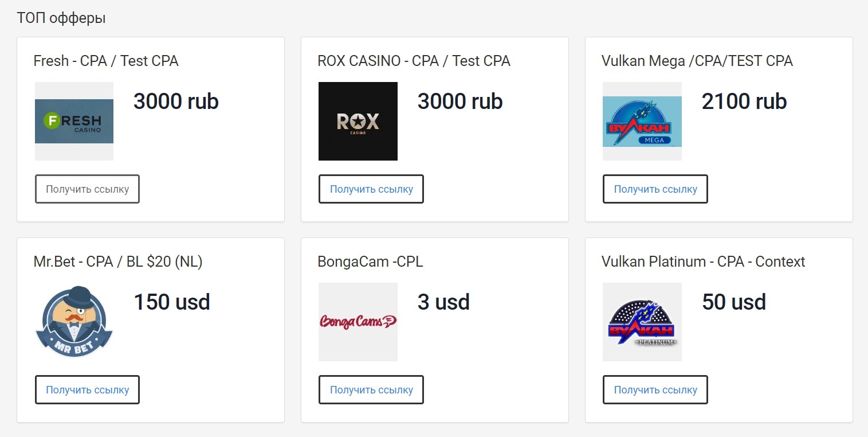
Task: Click the BongaCams logo image
Action: (x=358, y=322)
